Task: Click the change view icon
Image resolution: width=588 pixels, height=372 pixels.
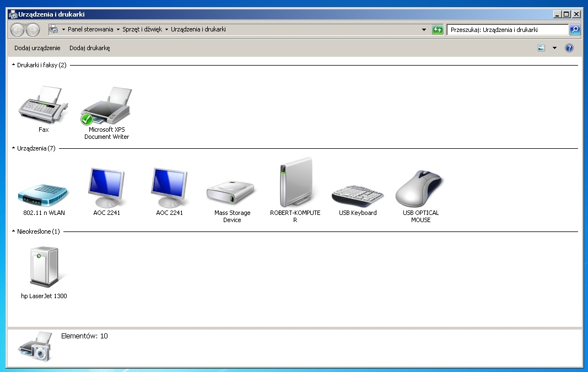Action: (541, 48)
